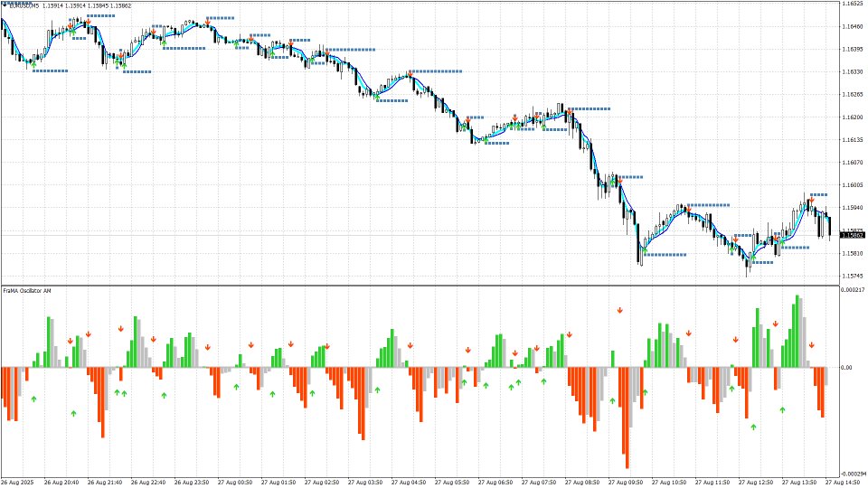Viewport: 868px width, 488px height.
Task: Click price axis label 1.16070
Action: coord(853,162)
